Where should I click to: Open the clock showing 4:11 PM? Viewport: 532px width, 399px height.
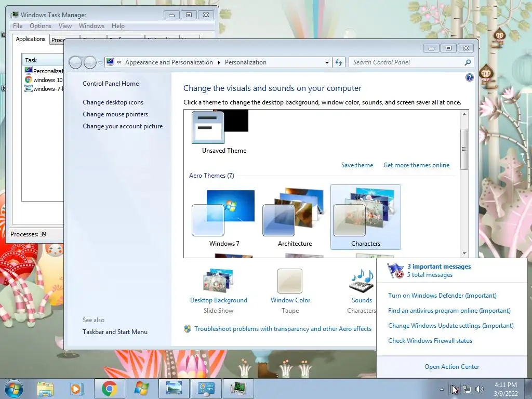[506, 389]
